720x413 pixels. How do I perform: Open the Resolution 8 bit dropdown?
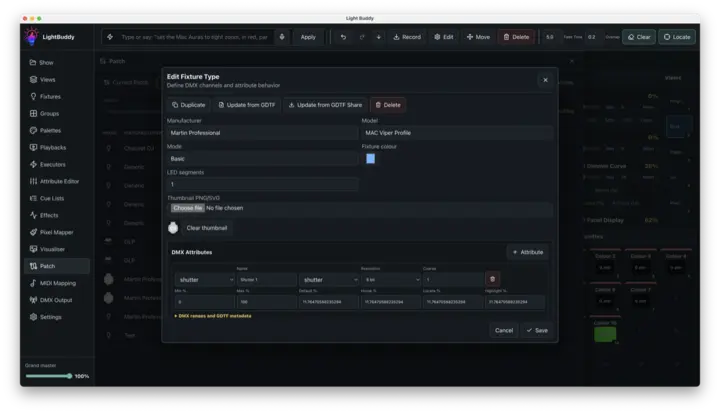391,280
